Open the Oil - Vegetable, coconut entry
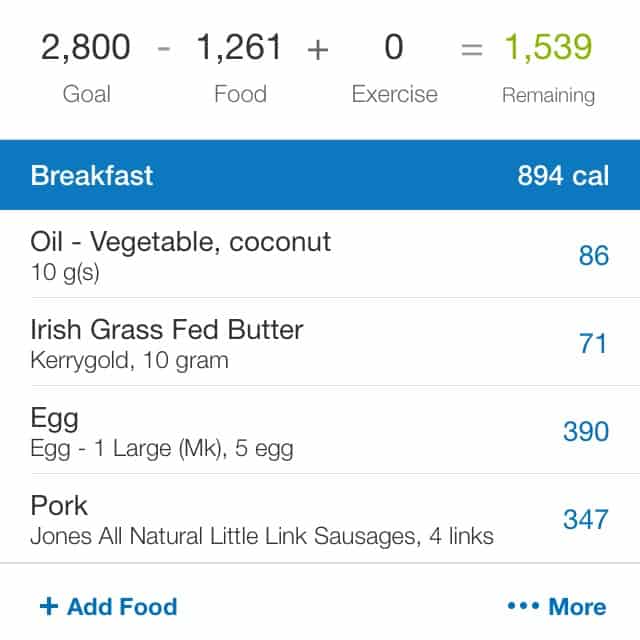This screenshot has height=640, width=640. (320, 255)
